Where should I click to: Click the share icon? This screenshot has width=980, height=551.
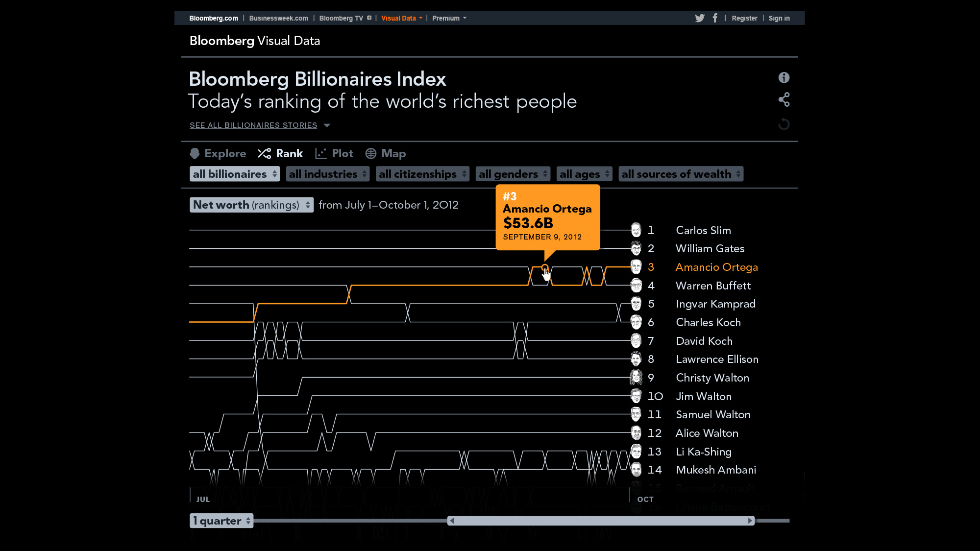[x=784, y=100]
